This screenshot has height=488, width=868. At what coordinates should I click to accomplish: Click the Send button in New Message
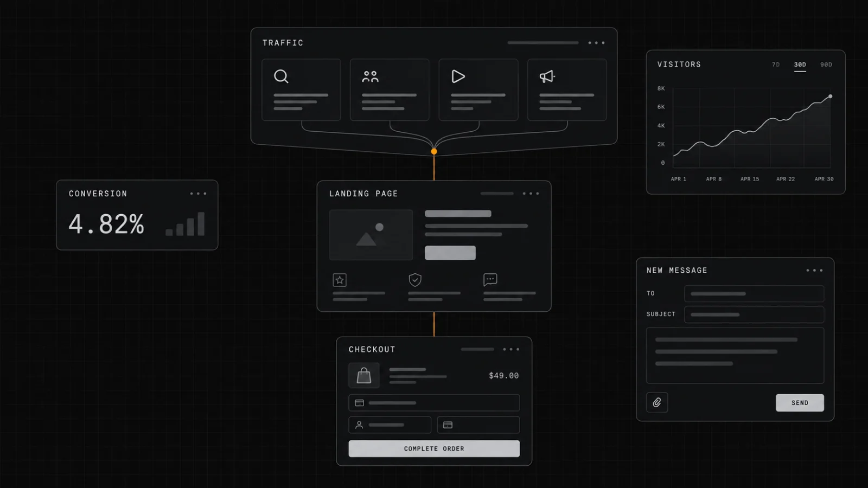coord(800,403)
